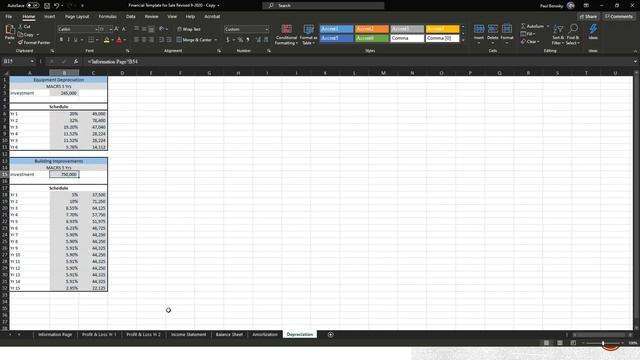640x360 pixels.
Task: Align text to the middle vertically
Action: (144, 29)
